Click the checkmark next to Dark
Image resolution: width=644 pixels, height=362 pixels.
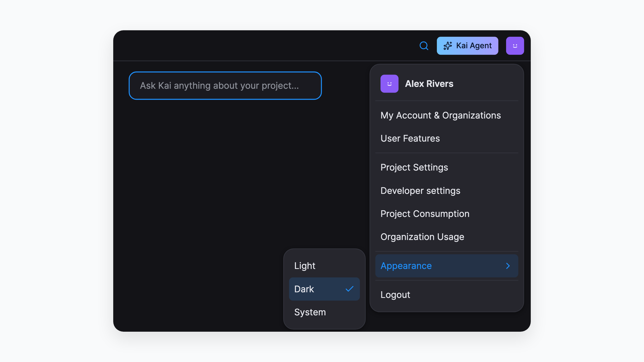pyautogui.click(x=349, y=289)
